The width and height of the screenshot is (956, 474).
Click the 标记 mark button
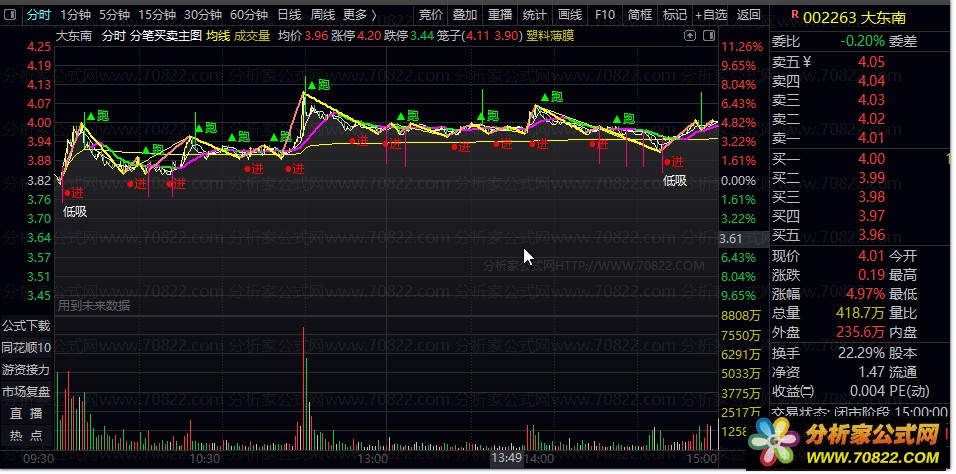click(x=674, y=15)
